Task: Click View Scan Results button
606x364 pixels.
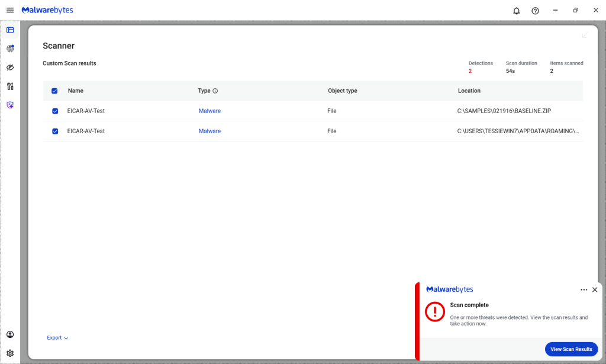Action: [571, 349]
